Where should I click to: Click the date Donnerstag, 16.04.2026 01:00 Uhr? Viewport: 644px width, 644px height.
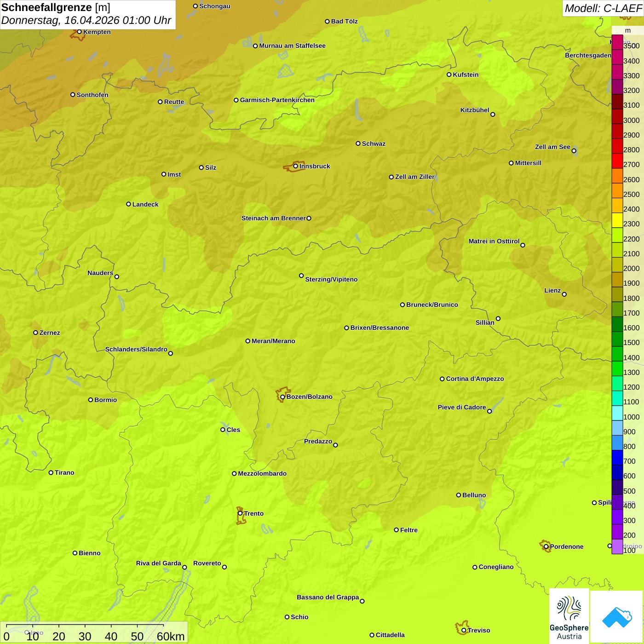[86, 20]
